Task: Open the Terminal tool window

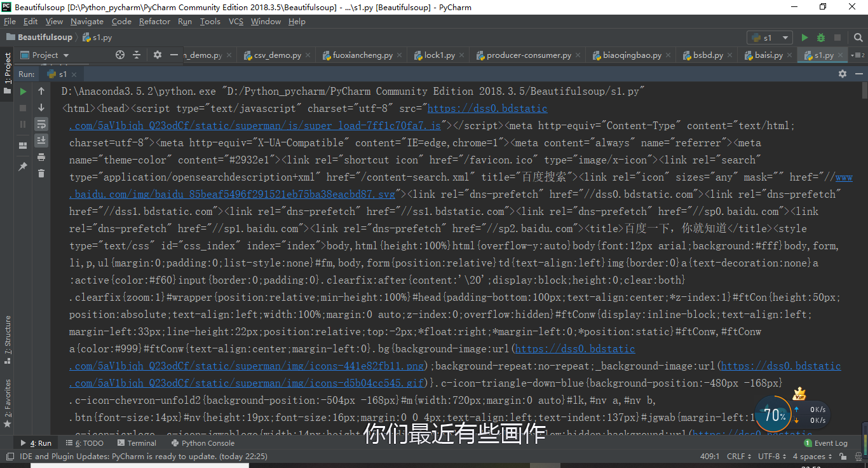Action: coord(136,443)
